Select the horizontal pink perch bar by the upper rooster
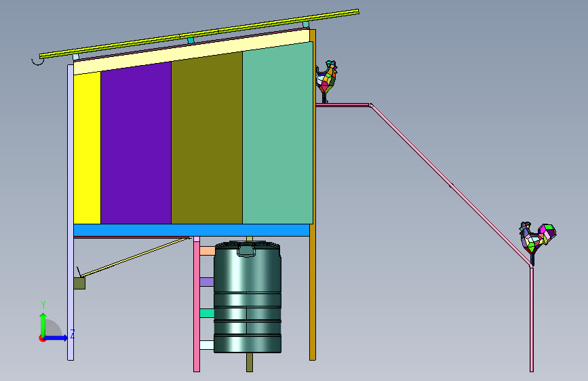This screenshot has width=588, height=381. pyautogui.click(x=343, y=105)
